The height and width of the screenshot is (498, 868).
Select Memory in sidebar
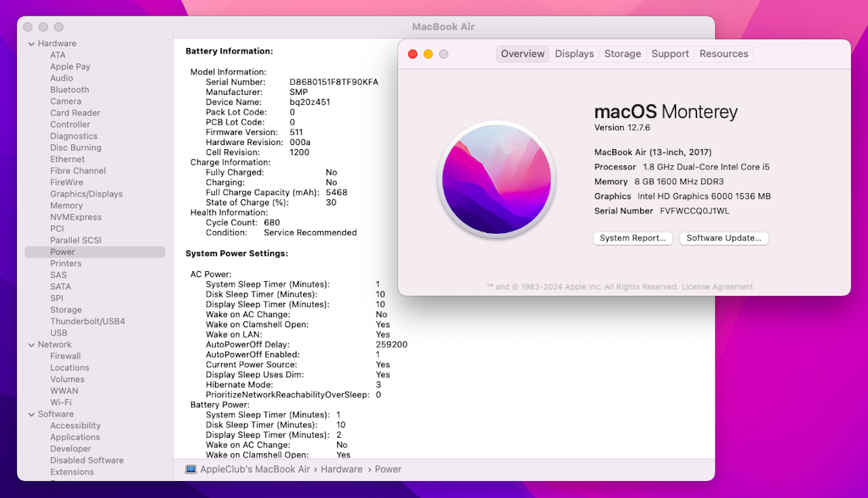tap(66, 205)
